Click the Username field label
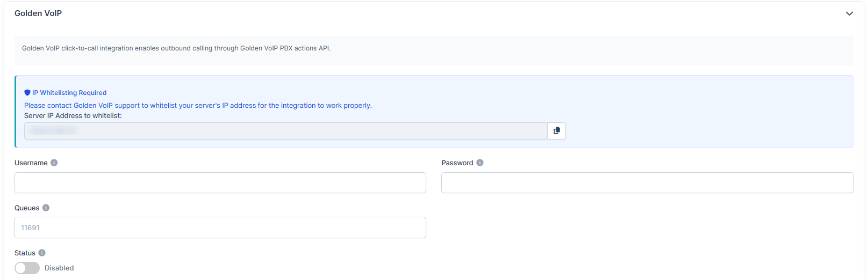Viewport: 868px width, 279px height. click(x=31, y=163)
